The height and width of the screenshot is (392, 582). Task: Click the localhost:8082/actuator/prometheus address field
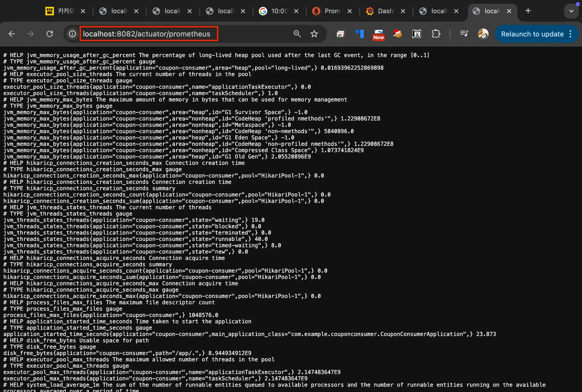pos(147,34)
